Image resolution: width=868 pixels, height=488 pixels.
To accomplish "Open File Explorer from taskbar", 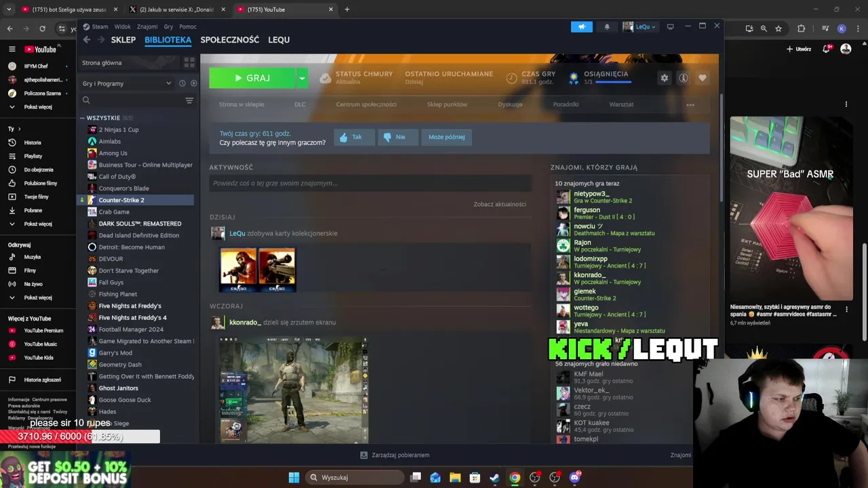I will (455, 477).
